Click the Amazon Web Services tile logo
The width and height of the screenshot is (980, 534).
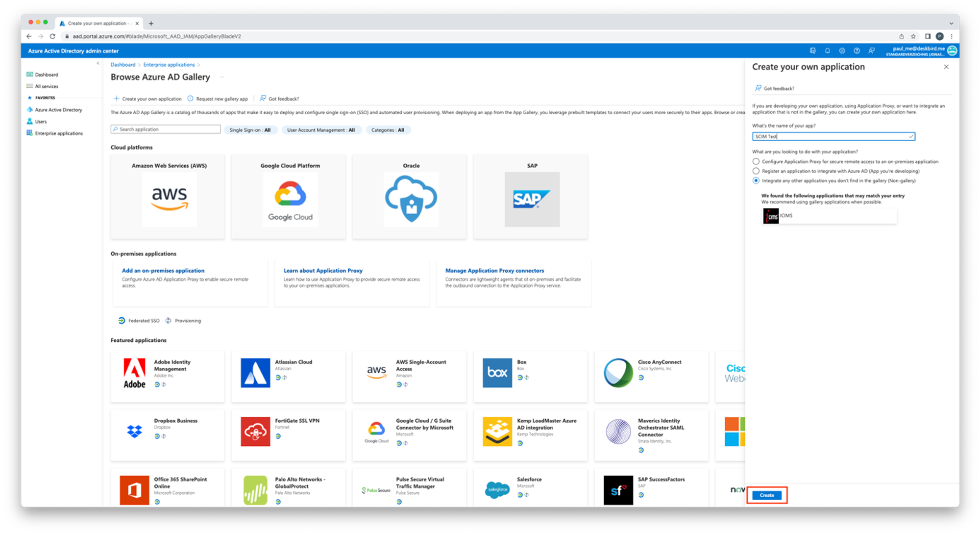click(x=169, y=199)
